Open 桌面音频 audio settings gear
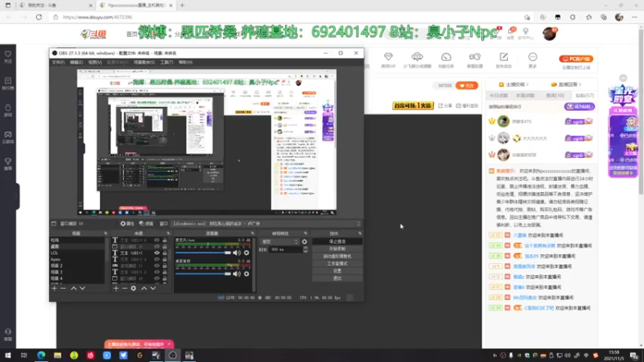The image size is (644, 362). [x=246, y=274]
